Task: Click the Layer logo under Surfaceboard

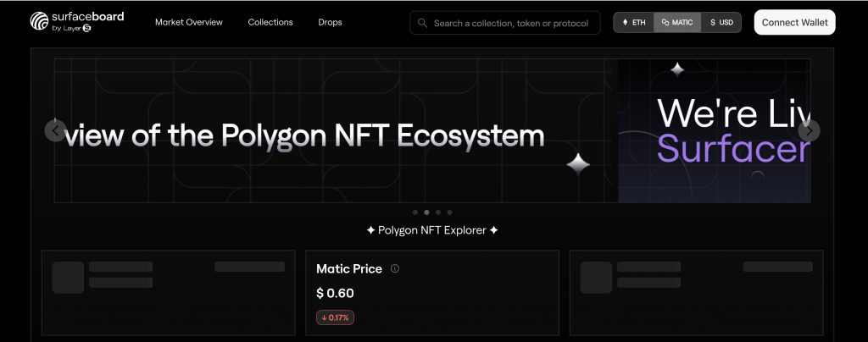Action: click(x=86, y=29)
